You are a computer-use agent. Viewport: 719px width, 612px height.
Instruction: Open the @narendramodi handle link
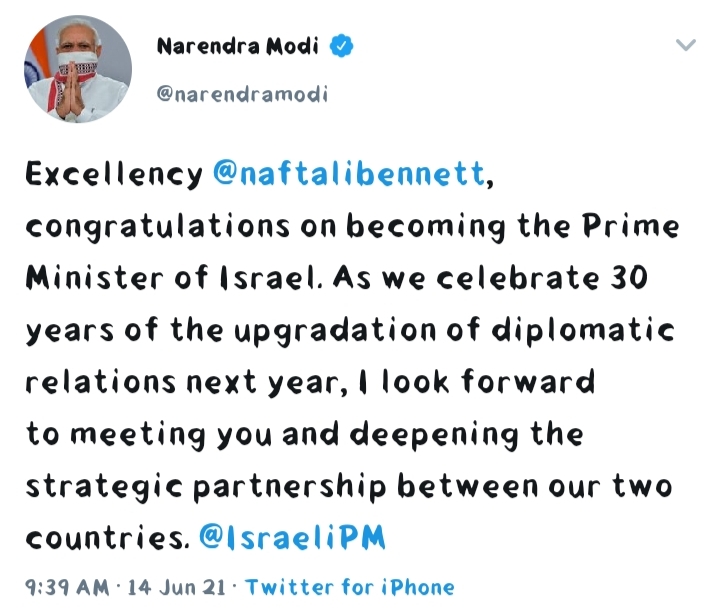[x=242, y=94]
